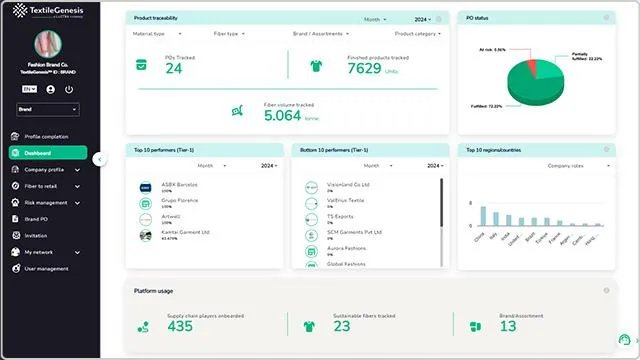The height and width of the screenshot is (360, 640).
Task: Open User management in sidebar
Action: point(46,269)
